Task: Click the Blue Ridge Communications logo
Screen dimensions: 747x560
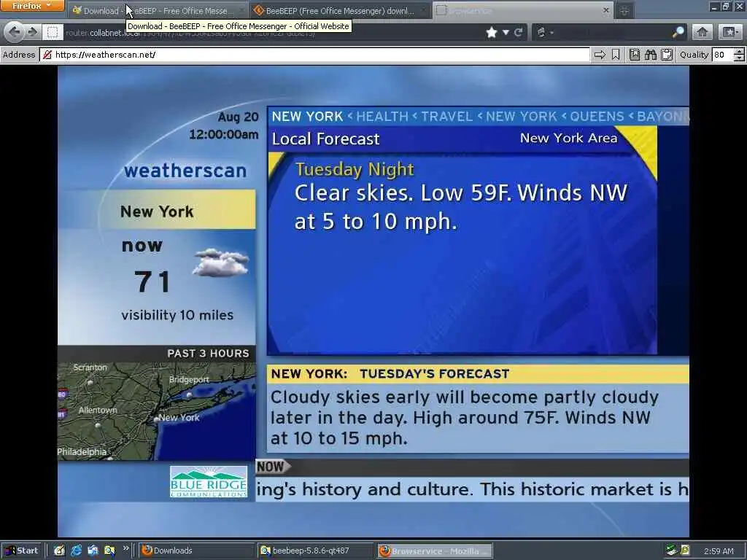Action: point(209,482)
